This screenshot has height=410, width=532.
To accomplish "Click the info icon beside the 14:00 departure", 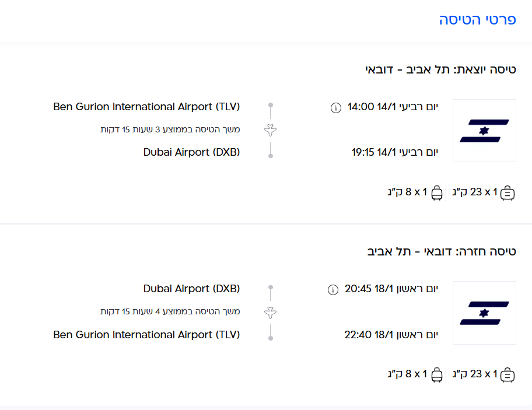I will point(335,107).
